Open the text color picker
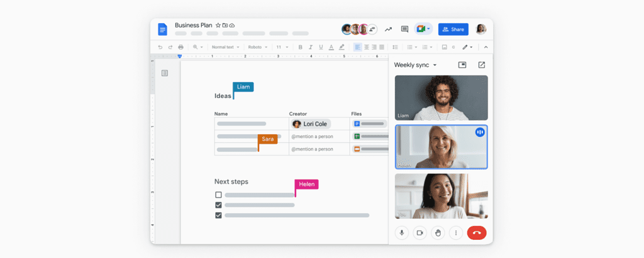This screenshot has height=258, width=644. pos(331,47)
